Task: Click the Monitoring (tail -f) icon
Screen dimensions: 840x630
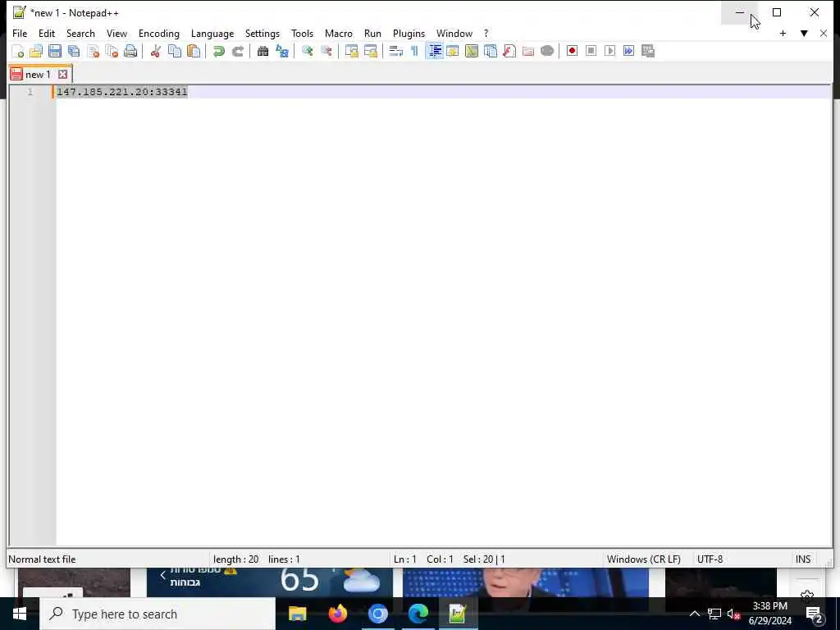Action: pyautogui.click(x=547, y=51)
